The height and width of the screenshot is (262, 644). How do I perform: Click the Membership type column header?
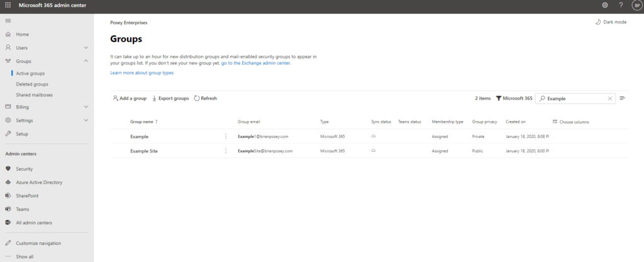point(447,122)
